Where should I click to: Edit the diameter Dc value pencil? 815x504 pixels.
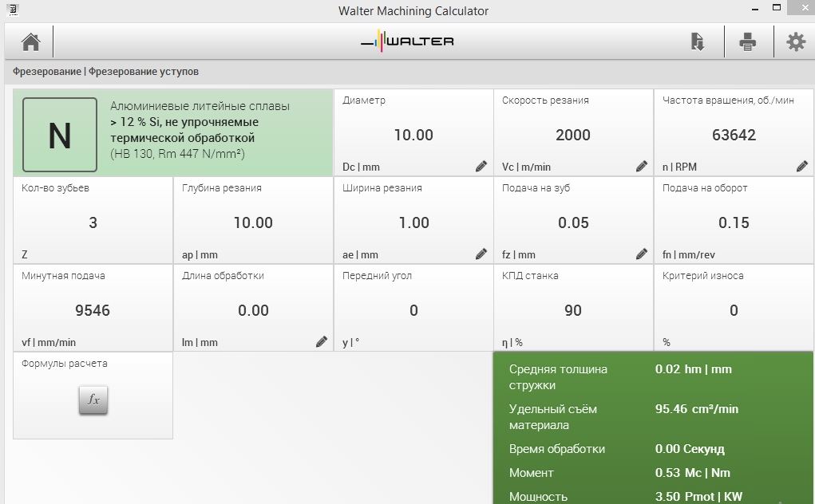click(x=481, y=166)
